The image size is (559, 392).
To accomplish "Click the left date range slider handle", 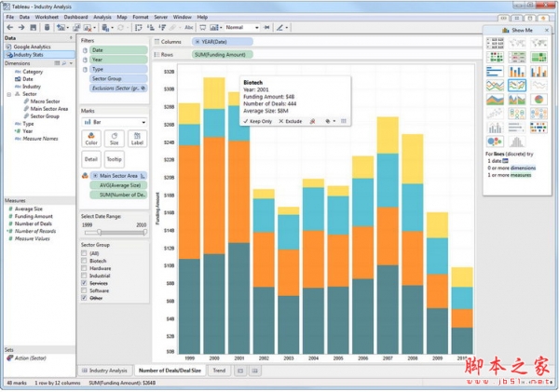I will 100,233.
